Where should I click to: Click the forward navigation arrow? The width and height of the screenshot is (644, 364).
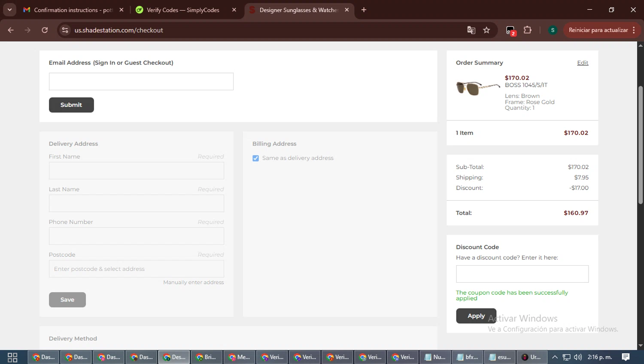click(27, 30)
